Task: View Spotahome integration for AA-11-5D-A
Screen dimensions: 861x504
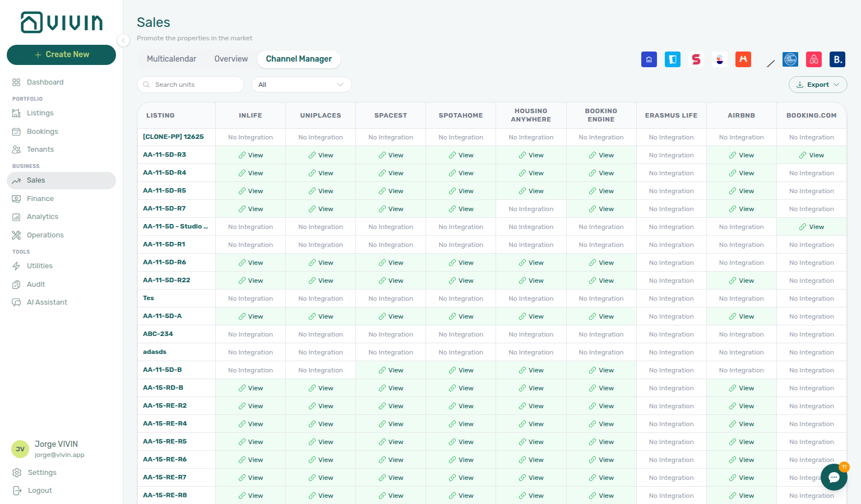Action: (461, 316)
